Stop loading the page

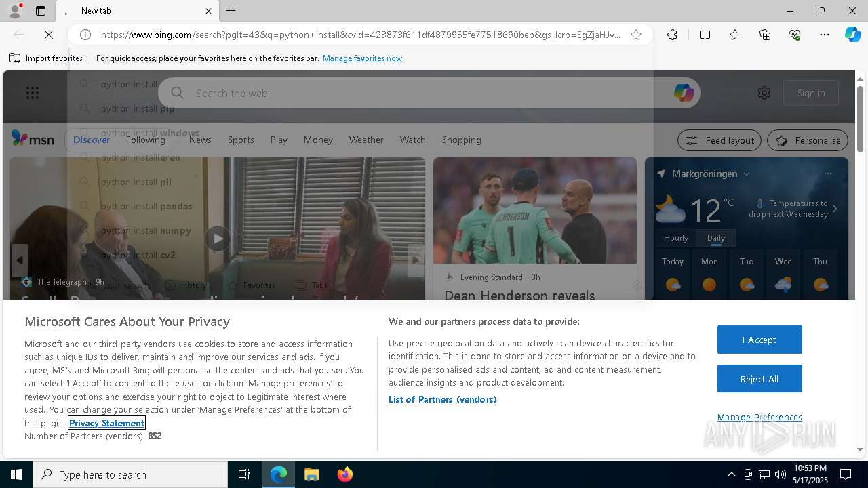[x=48, y=35]
